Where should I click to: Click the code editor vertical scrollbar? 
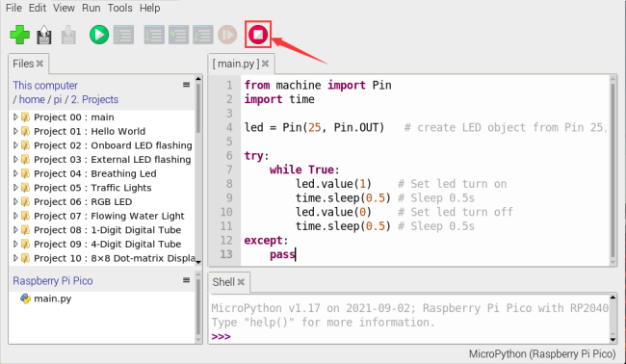(613, 170)
